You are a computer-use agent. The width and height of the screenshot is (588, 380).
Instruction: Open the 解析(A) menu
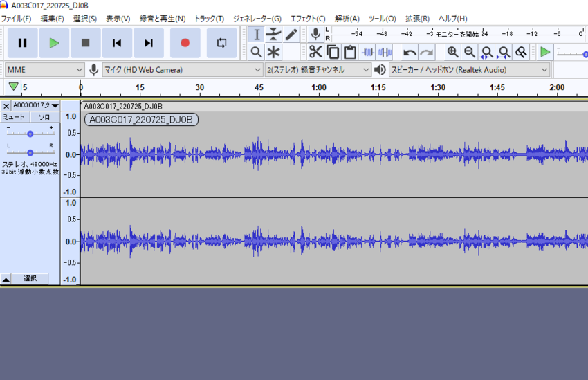347,19
